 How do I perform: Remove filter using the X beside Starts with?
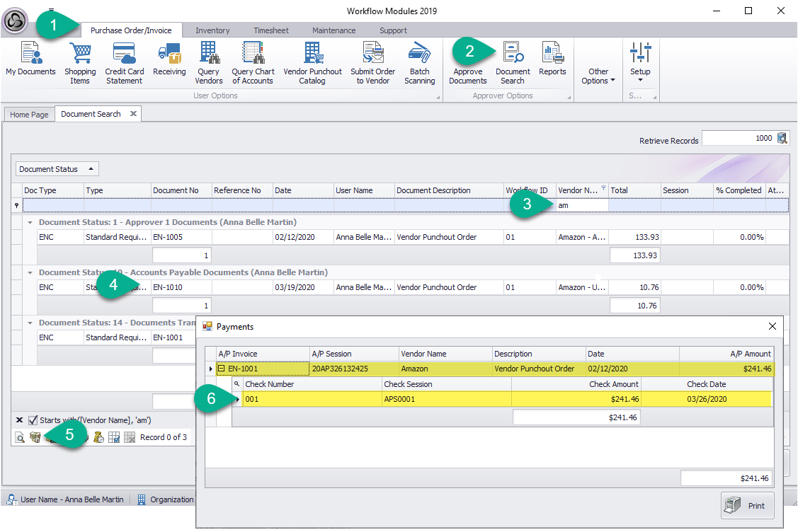(x=19, y=420)
